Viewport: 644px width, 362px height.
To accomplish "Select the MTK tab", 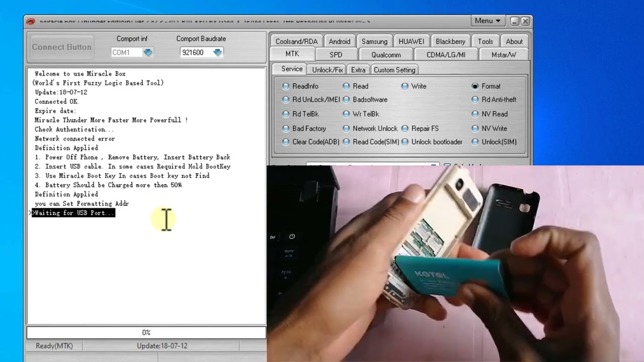I will (x=292, y=54).
